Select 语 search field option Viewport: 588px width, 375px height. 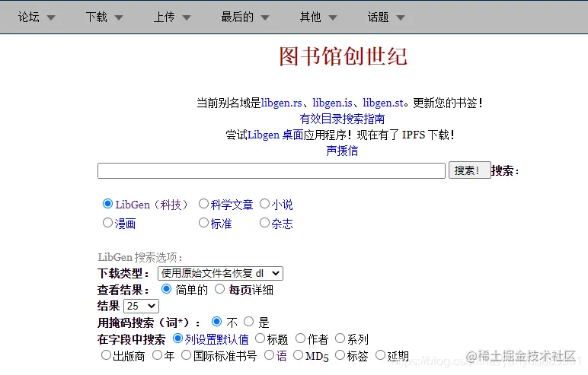(x=270, y=354)
